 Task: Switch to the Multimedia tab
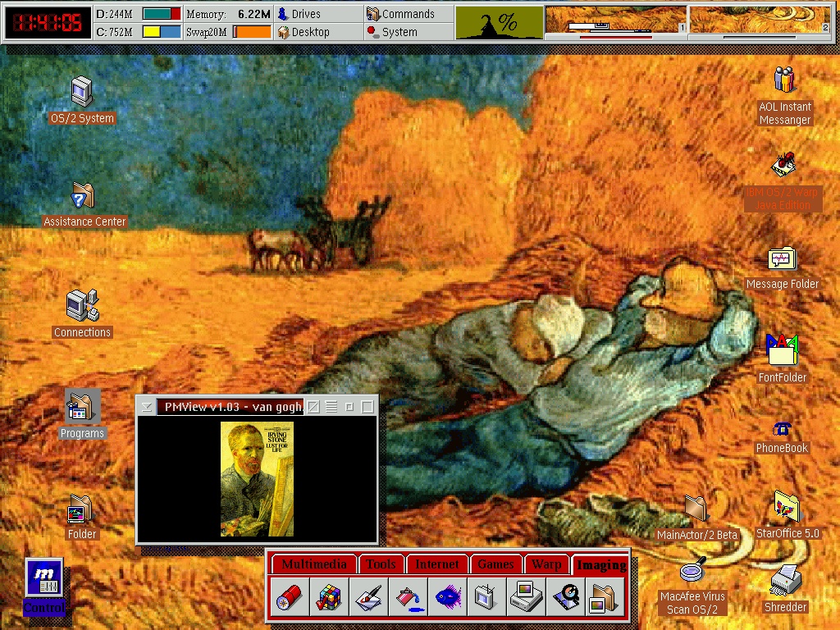(x=314, y=564)
